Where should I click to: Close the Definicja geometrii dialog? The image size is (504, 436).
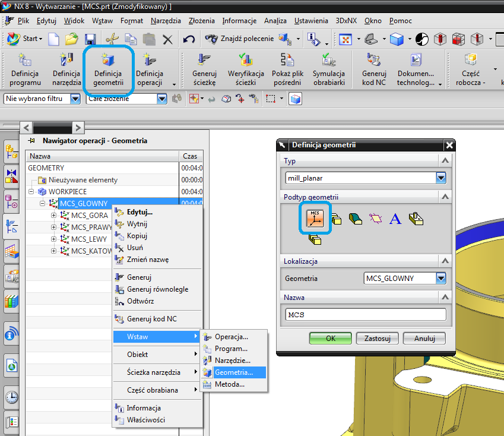pos(449,146)
